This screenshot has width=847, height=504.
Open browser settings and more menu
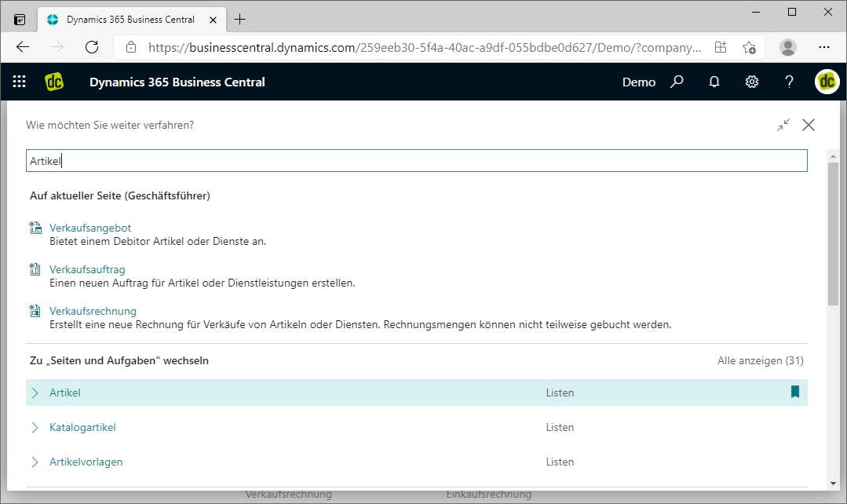823,47
